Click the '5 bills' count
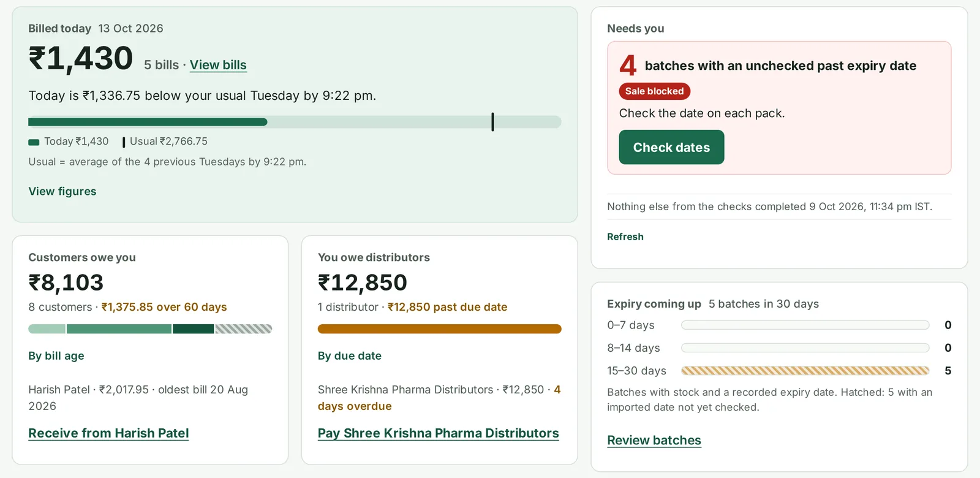 [x=162, y=65]
